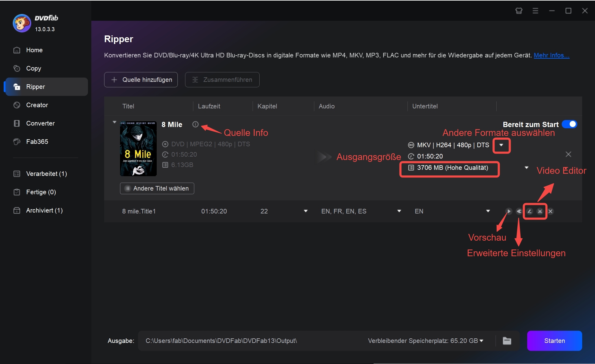The height and width of the screenshot is (364, 595).
Task: Open the skin/theme icon in title bar
Action: point(519,11)
